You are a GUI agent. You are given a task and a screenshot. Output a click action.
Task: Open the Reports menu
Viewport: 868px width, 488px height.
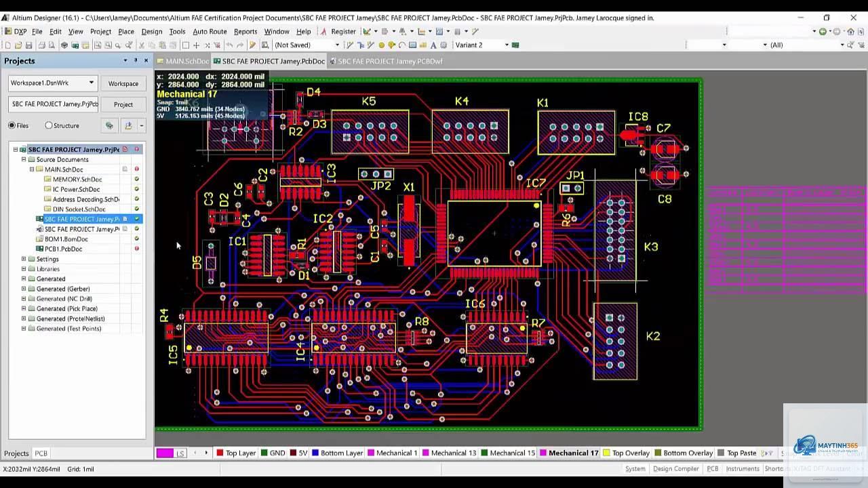click(x=245, y=31)
